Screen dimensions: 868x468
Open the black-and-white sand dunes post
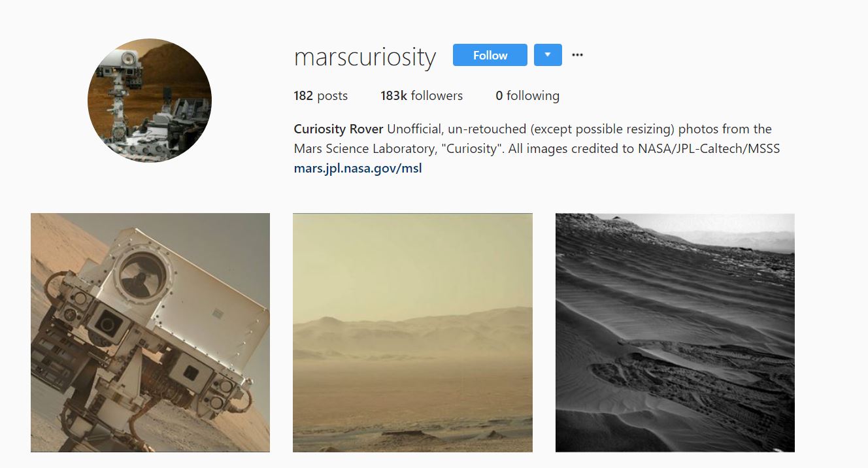pyautogui.click(x=675, y=332)
